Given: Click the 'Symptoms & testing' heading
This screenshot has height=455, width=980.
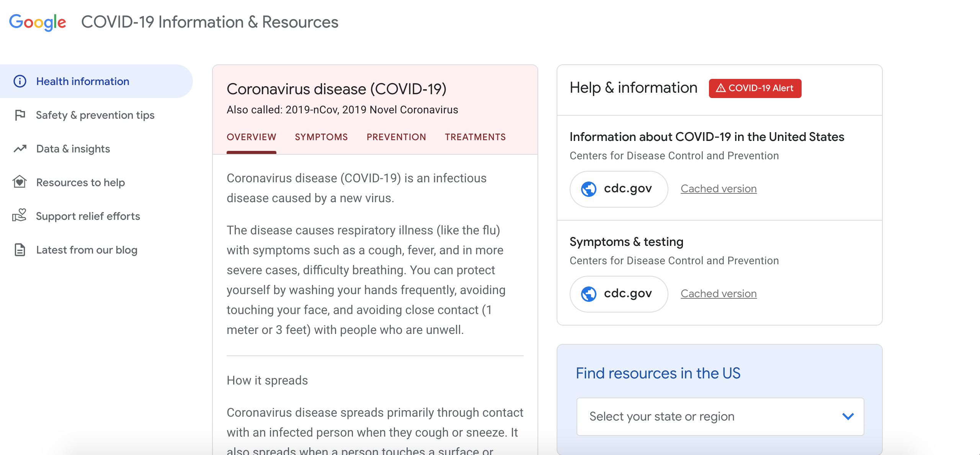Looking at the screenshot, I should tap(626, 242).
